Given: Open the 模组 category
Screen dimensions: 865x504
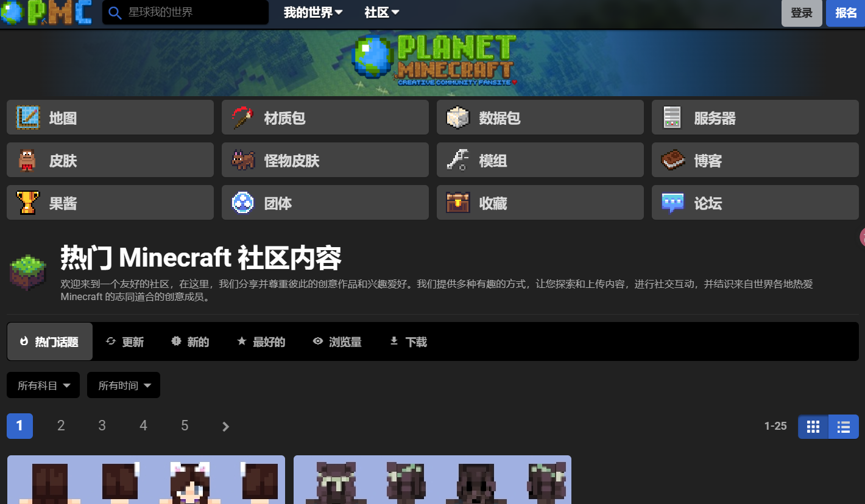Looking at the screenshot, I should [540, 160].
